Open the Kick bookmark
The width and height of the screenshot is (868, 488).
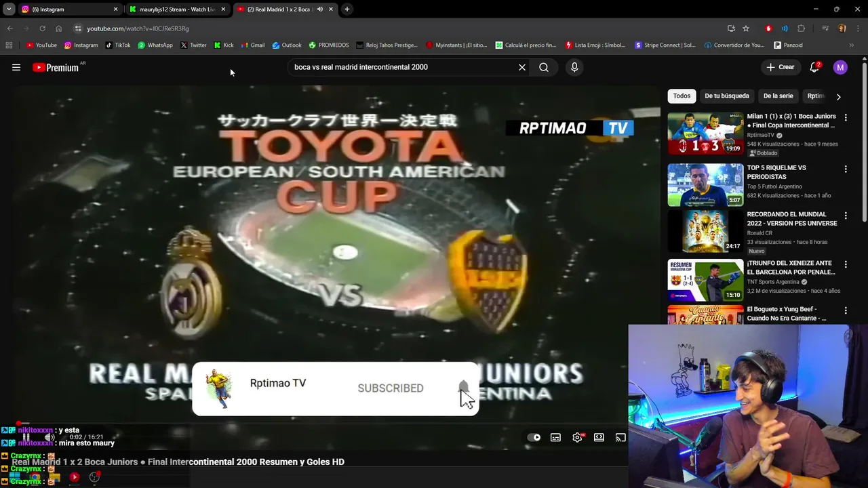click(224, 45)
